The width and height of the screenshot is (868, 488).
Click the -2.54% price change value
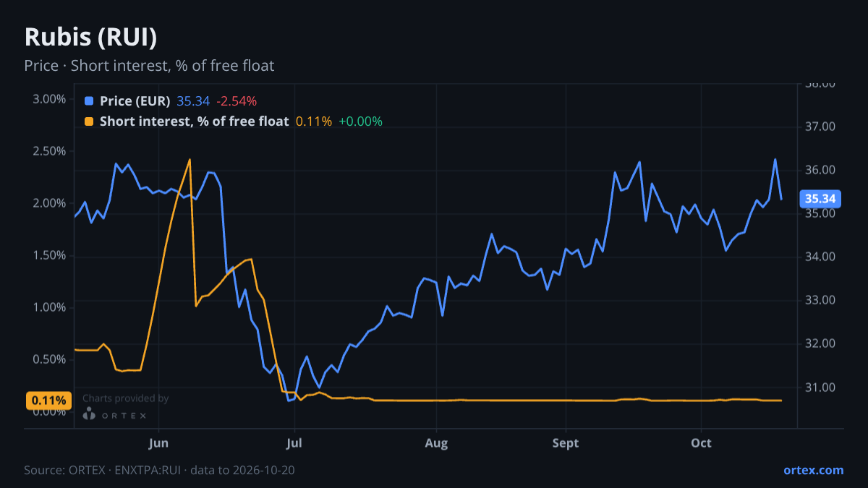pyautogui.click(x=237, y=101)
